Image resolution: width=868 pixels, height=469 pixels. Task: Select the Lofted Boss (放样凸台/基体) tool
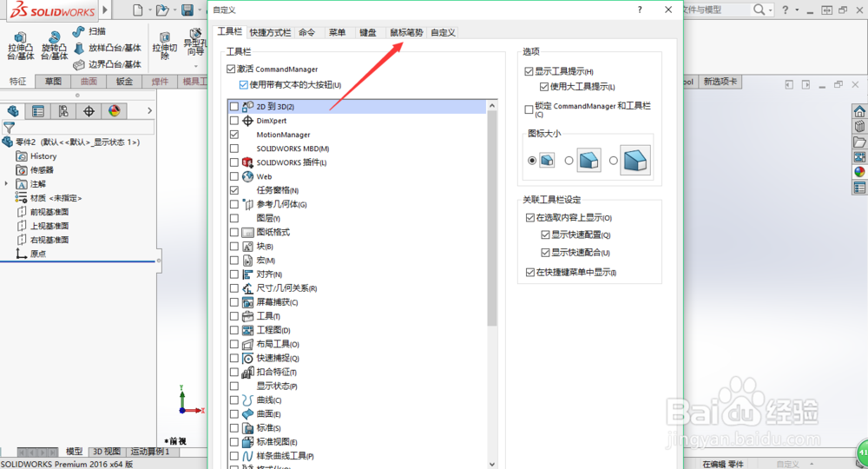(108, 48)
